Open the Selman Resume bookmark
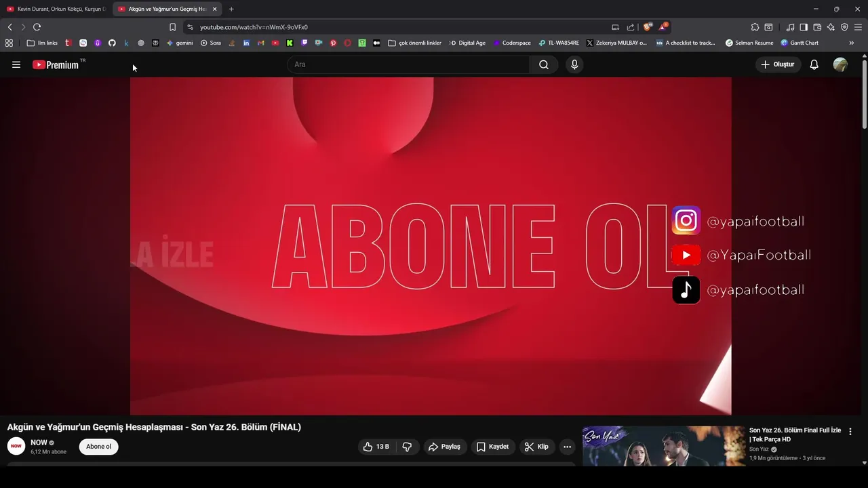The width and height of the screenshot is (868, 488). coord(749,43)
